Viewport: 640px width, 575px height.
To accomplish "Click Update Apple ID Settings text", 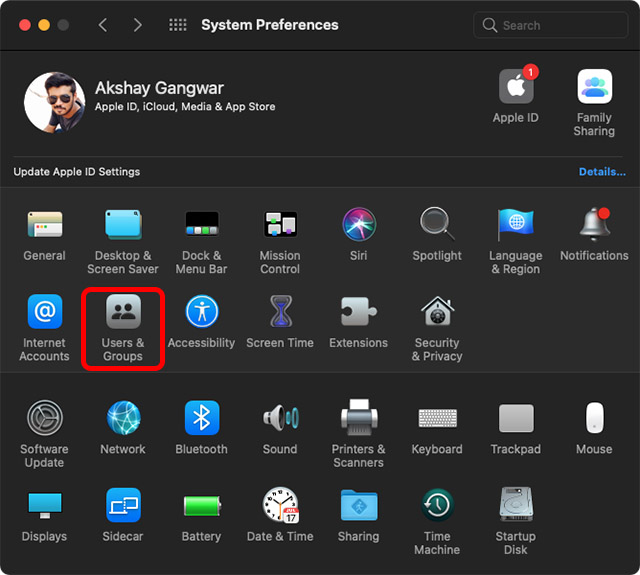I will (77, 172).
